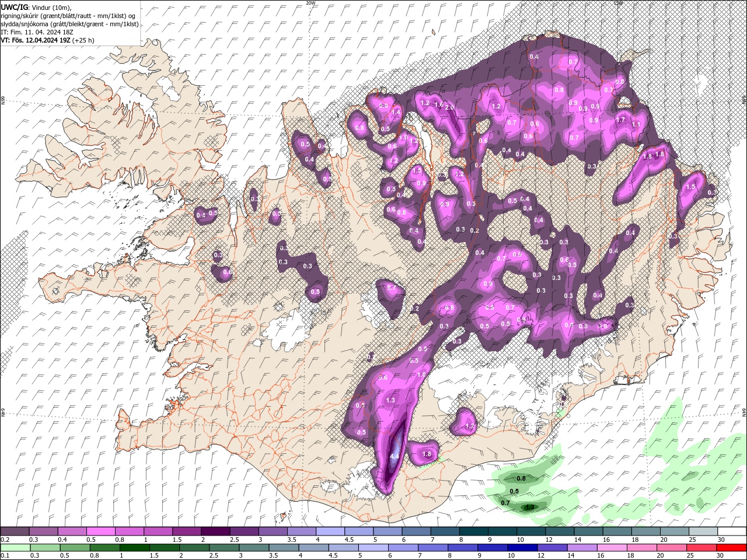Click the white swatch ending the upper legend

tap(731, 531)
